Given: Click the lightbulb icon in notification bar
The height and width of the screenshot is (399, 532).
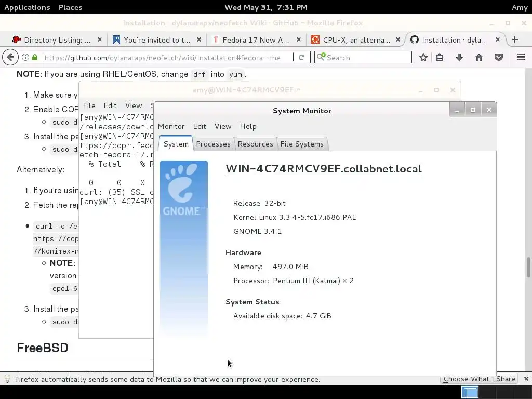Looking at the screenshot, I should pos(7,379).
